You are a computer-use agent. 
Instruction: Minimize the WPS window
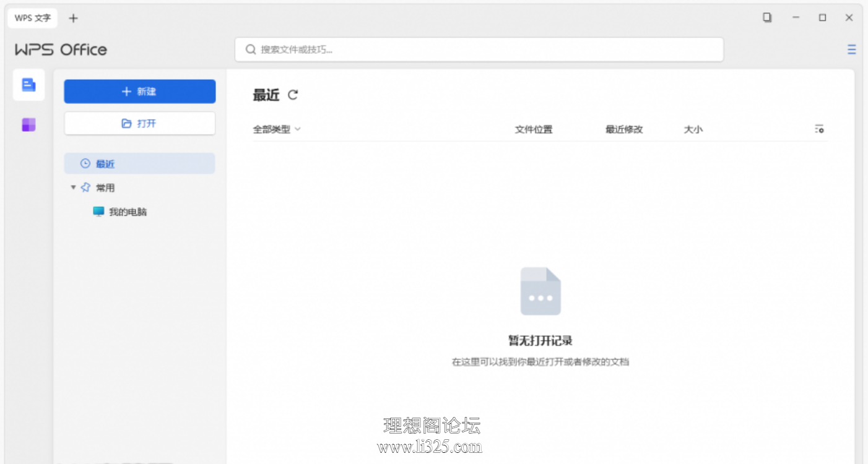coord(796,18)
